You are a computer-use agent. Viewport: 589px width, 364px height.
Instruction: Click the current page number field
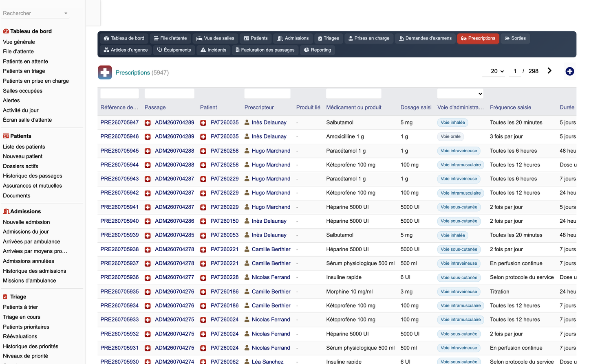tap(515, 71)
